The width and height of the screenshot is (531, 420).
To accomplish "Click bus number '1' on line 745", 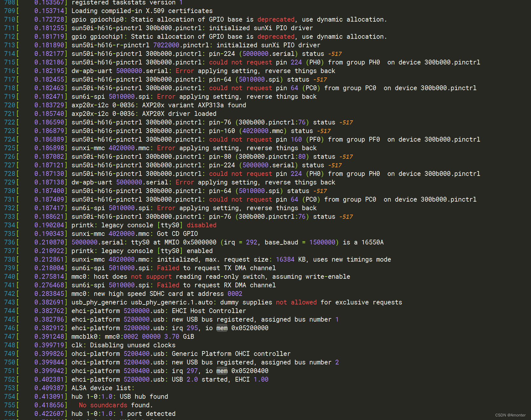I will [x=337, y=319].
